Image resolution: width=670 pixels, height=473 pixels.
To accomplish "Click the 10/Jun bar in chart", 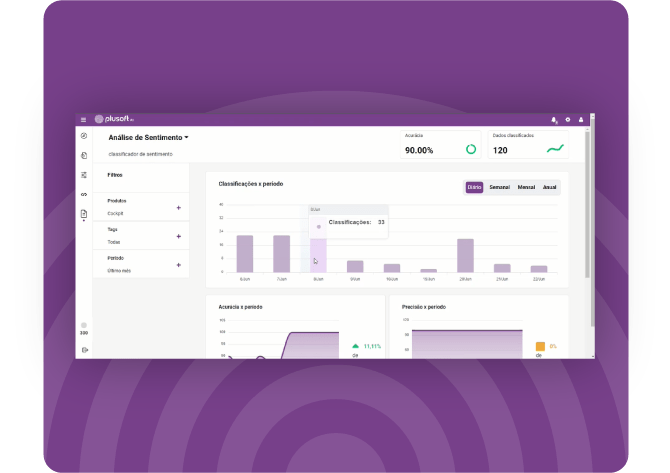I will [x=392, y=268].
